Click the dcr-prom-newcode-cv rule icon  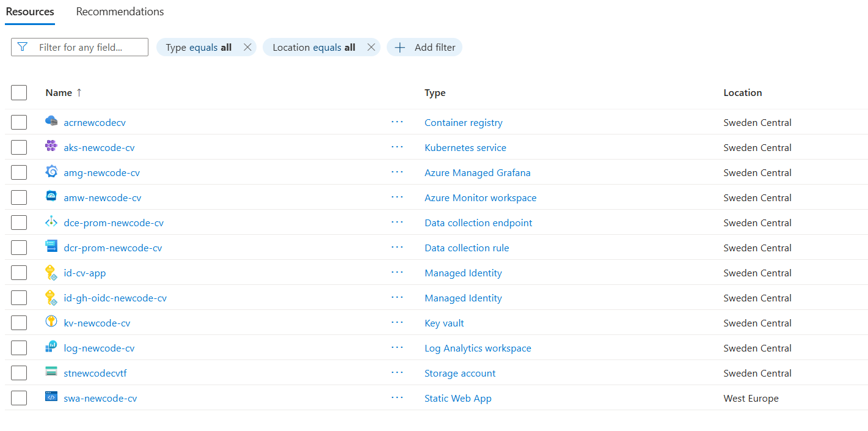click(x=51, y=247)
